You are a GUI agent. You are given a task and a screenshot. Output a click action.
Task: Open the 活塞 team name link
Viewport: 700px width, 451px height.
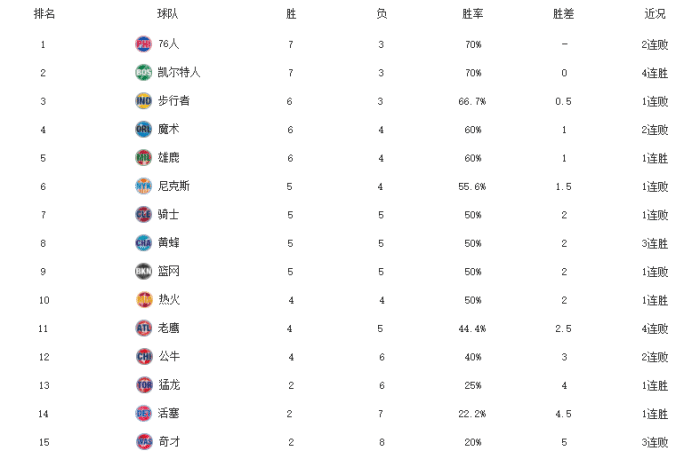(168, 413)
